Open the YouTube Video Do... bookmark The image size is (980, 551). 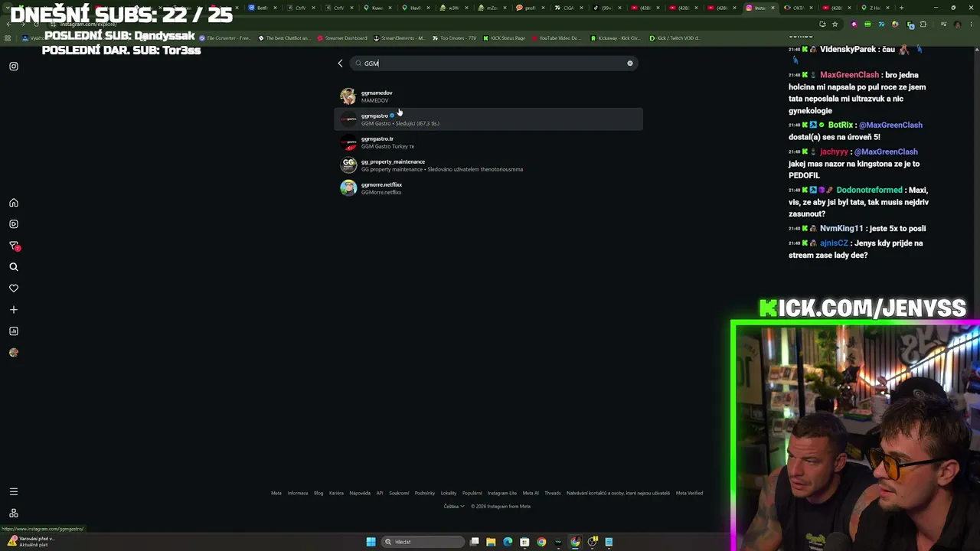(x=556, y=38)
